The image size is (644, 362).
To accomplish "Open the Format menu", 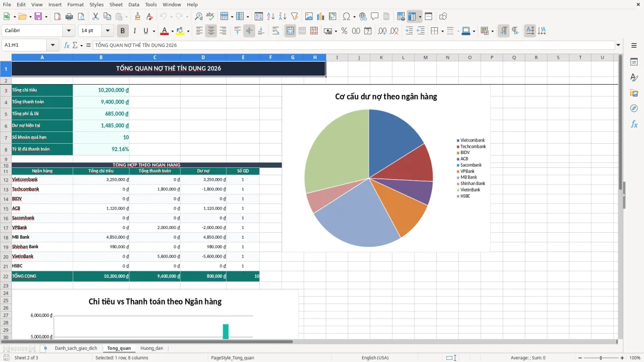I will tap(75, 4).
